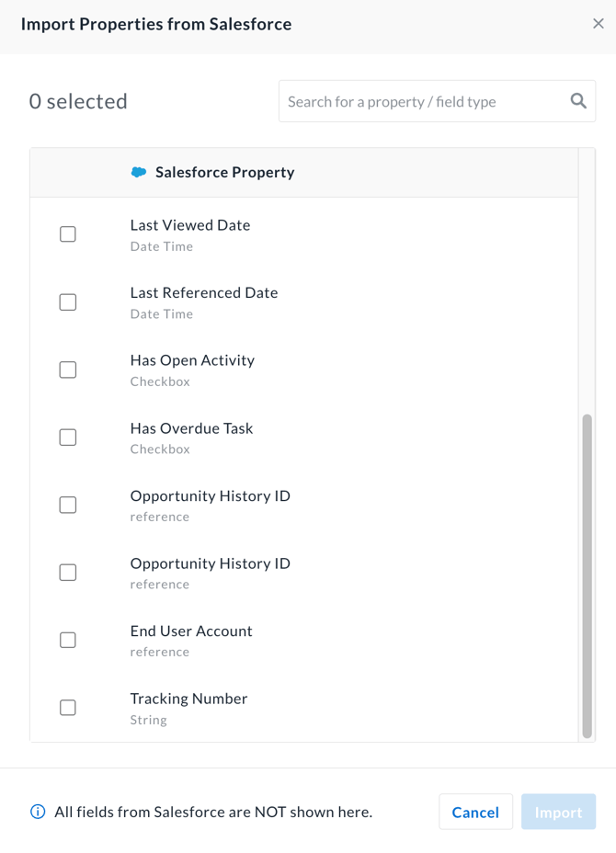The width and height of the screenshot is (616, 853).
Task: Click the info circle icon near the bottom
Action: [38, 812]
